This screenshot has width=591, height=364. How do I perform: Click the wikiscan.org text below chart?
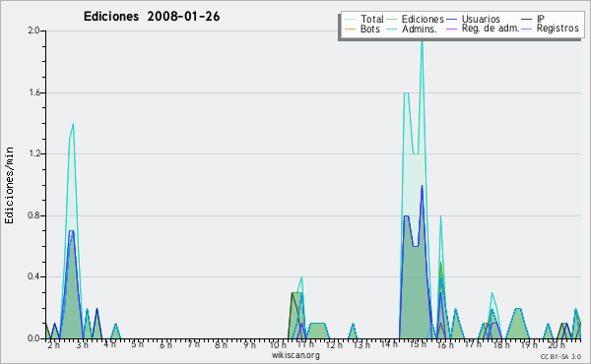point(295,355)
